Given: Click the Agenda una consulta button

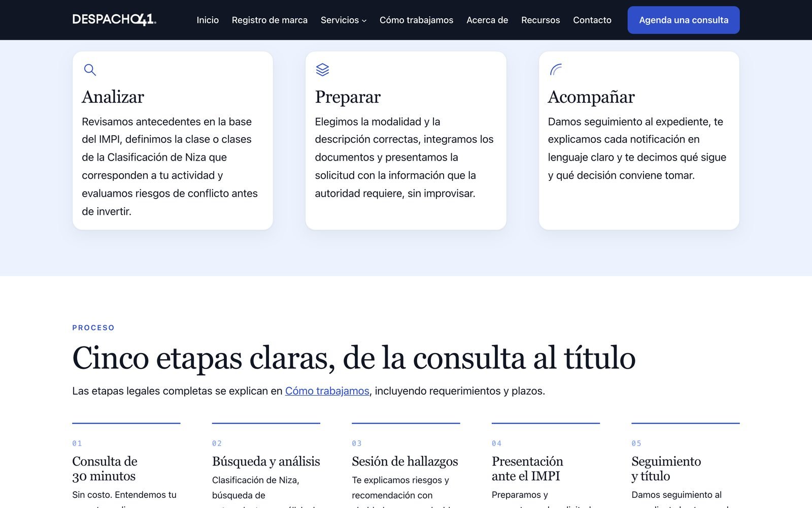Looking at the screenshot, I should (684, 20).
